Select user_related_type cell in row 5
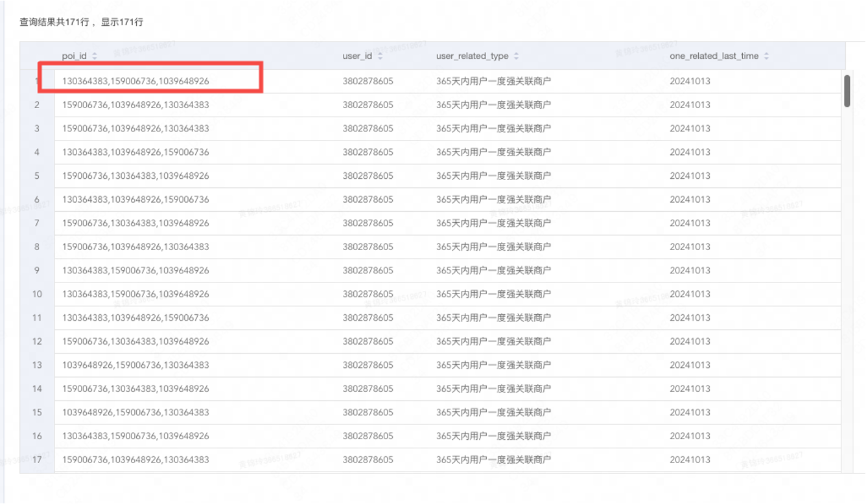The width and height of the screenshot is (866, 504). pos(493,176)
